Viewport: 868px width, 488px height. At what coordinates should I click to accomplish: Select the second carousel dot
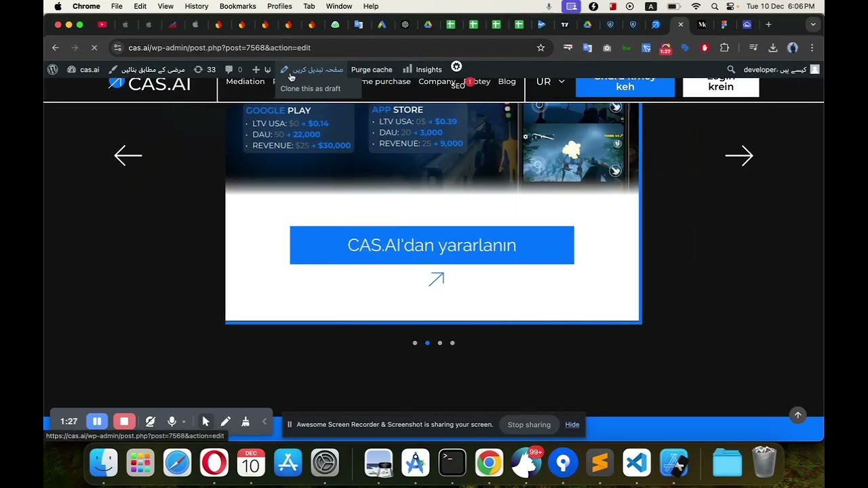click(427, 343)
